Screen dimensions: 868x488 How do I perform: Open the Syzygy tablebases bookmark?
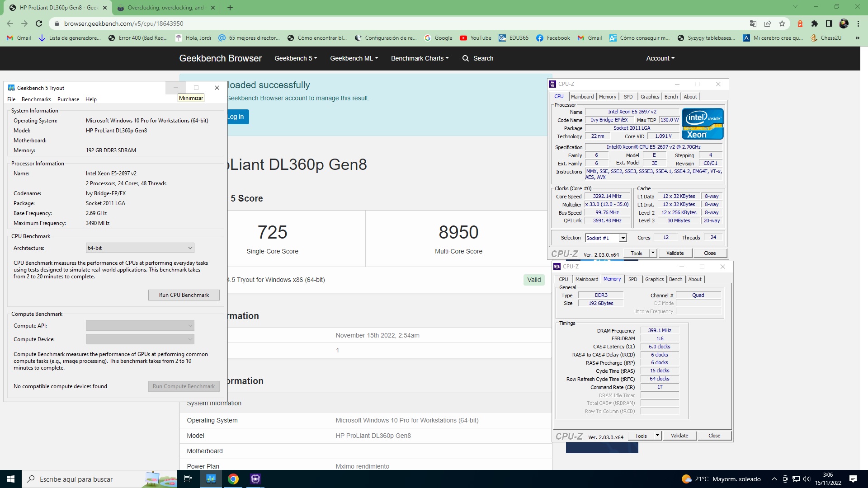point(706,38)
